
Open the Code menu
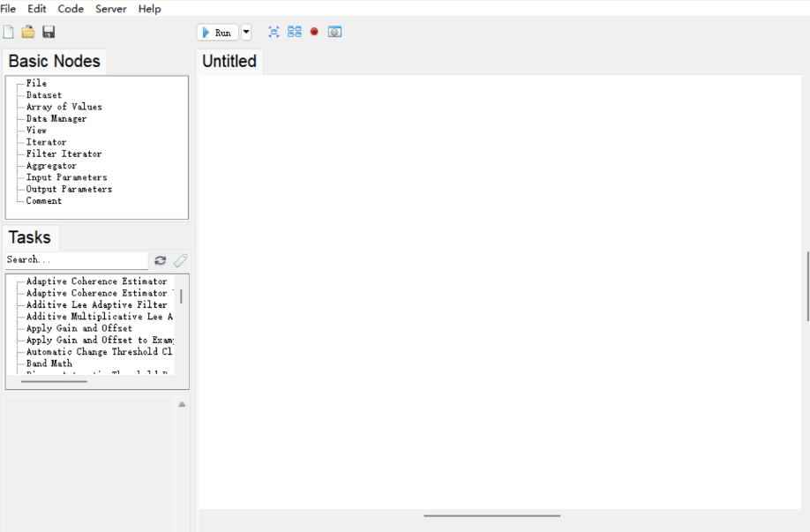click(71, 9)
